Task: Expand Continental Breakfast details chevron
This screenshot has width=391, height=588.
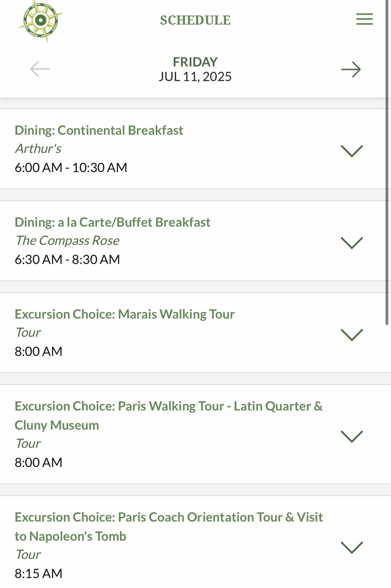Action: (352, 151)
